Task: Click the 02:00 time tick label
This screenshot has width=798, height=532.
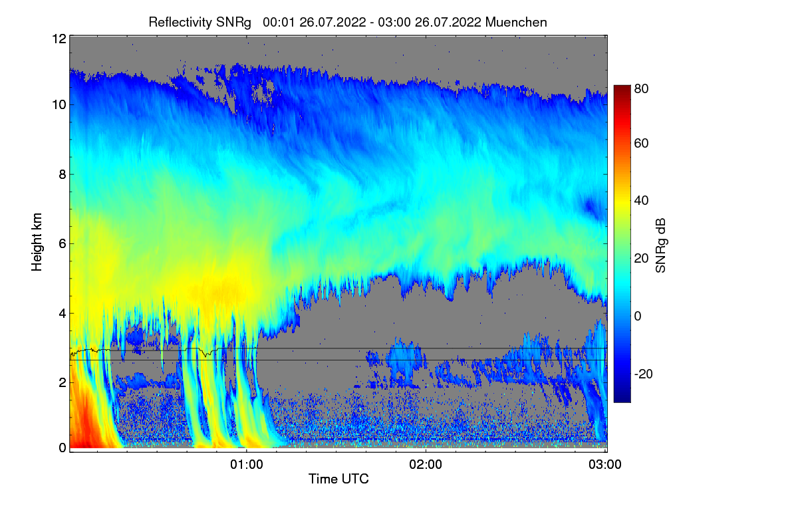Action: (x=426, y=464)
